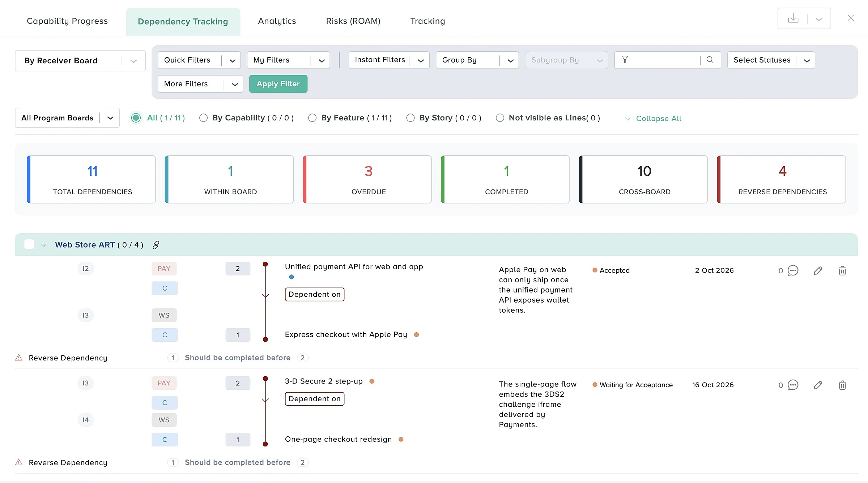Open the Quick Filters dropdown
The height and width of the screenshot is (483, 868).
click(199, 60)
